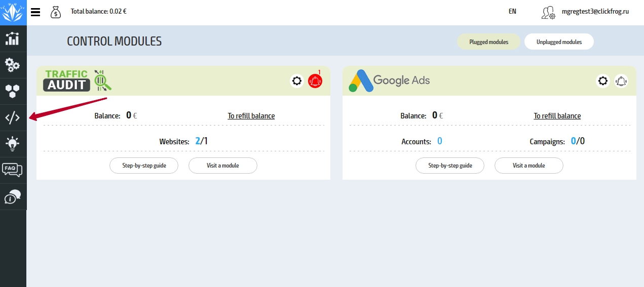Open the lightbulb ideas sidebar icon
The width and height of the screenshot is (644, 287).
13,144
